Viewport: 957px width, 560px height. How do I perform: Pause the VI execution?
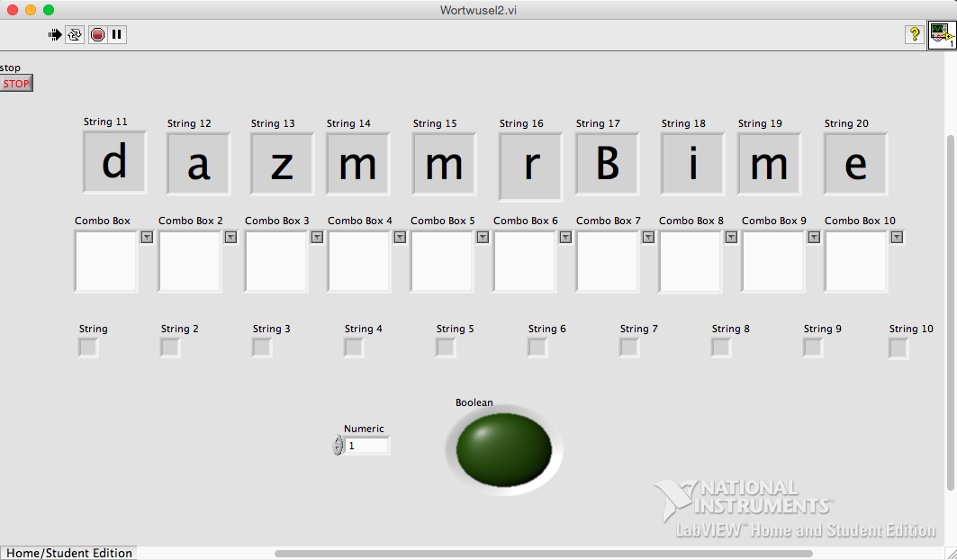click(116, 35)
